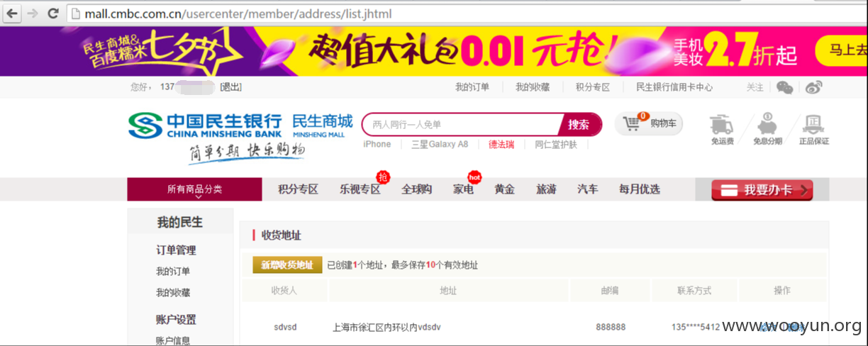Click the 联系方式 column header
The image size is (868, 346).
coord(694,291)
